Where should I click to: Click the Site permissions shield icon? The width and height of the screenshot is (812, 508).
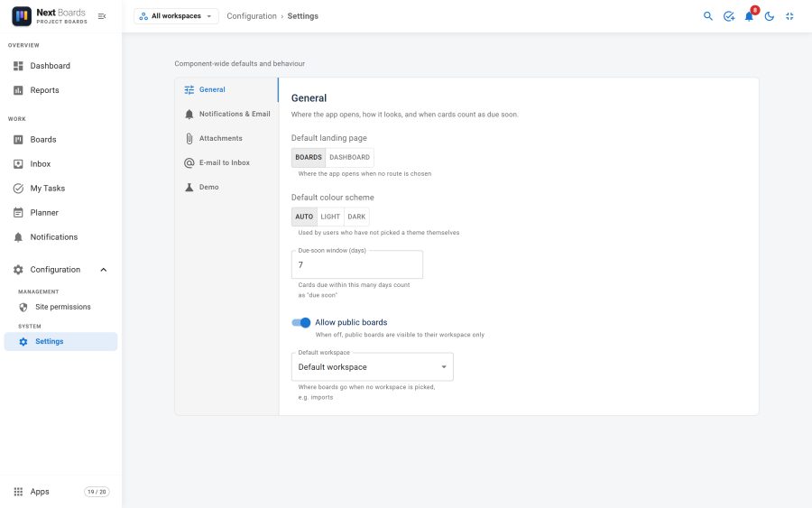(23, 307)
